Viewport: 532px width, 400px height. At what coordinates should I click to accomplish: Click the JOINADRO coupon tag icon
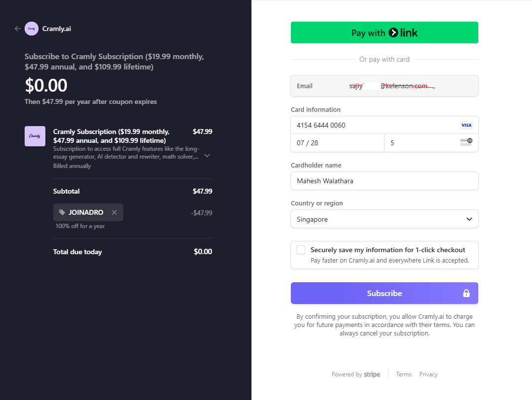(62, 212)
